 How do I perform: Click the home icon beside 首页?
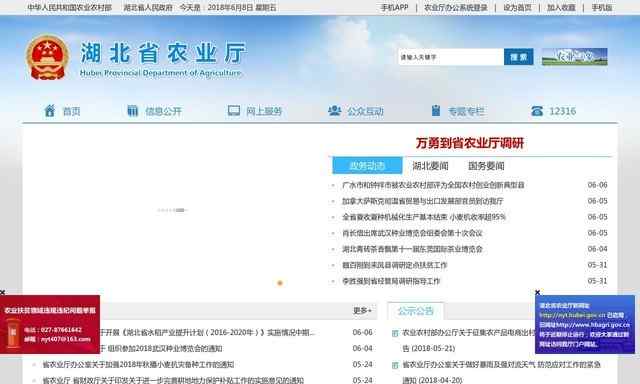(49, 111)
